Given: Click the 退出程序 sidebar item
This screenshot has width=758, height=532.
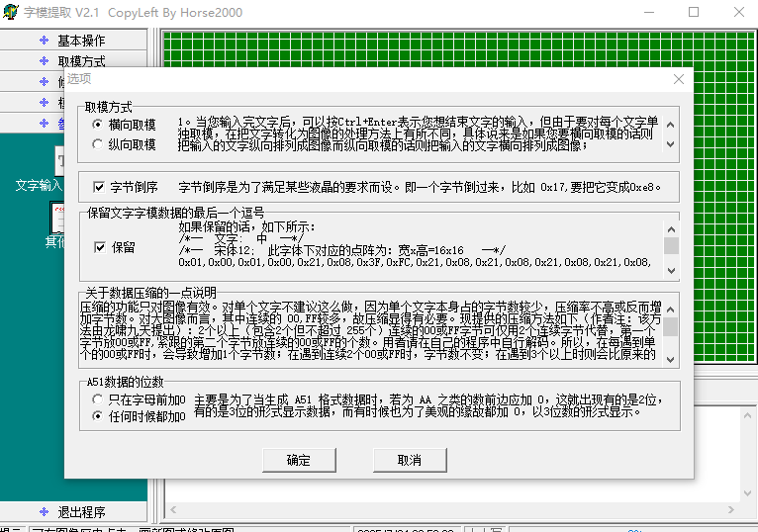Looking at the screenshot, I should [80, 511].
